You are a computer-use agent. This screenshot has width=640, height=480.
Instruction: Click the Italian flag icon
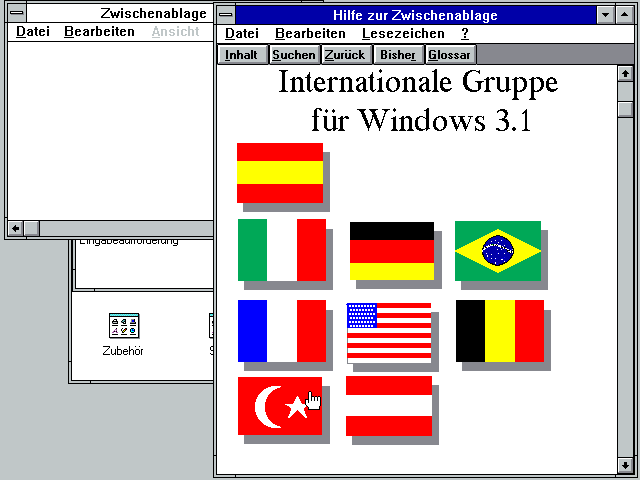coord(282,250)
